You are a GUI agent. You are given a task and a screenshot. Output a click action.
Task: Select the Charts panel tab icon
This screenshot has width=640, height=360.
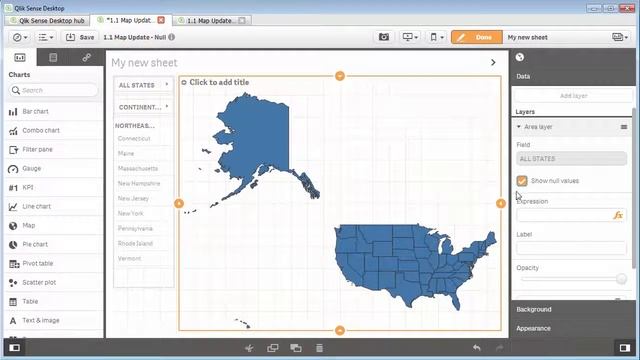tap(20, 58)
